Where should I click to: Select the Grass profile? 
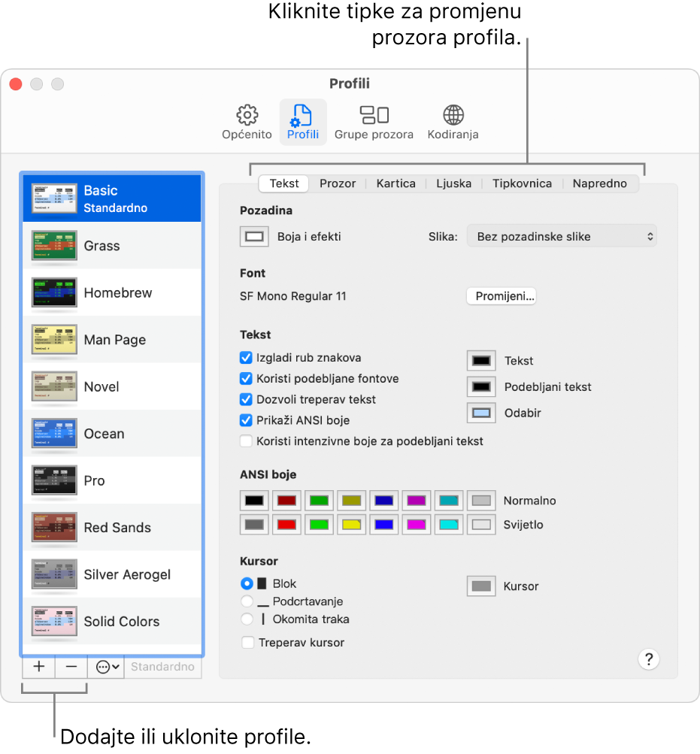[x=112, y=245]
